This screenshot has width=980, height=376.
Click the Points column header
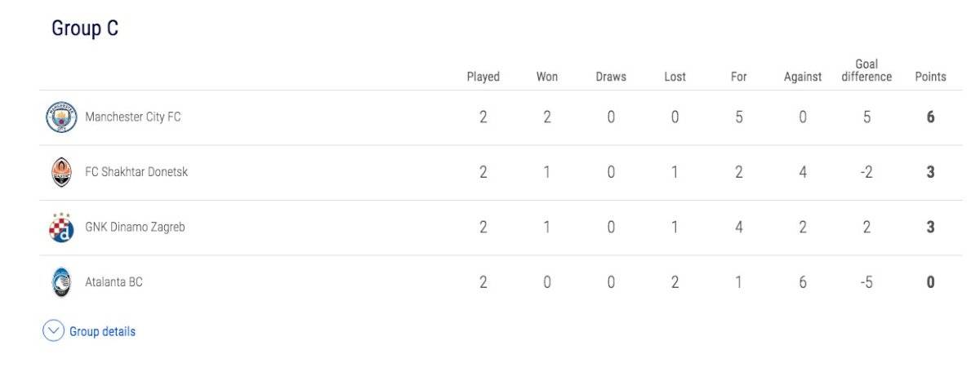[x=930, y=77]
